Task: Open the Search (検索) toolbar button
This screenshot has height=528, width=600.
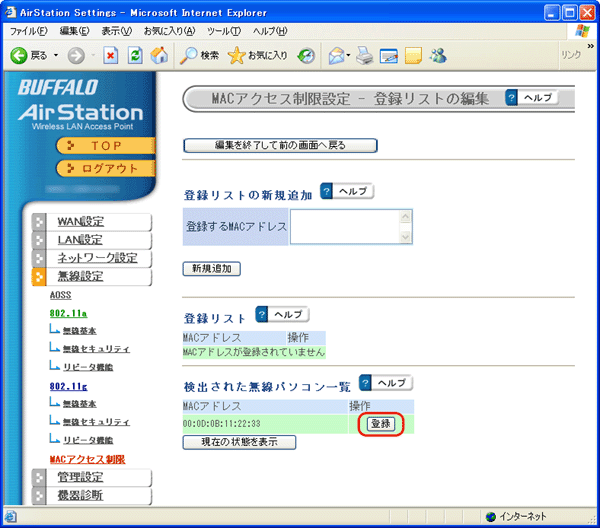Action: click(x=199, y=55)
